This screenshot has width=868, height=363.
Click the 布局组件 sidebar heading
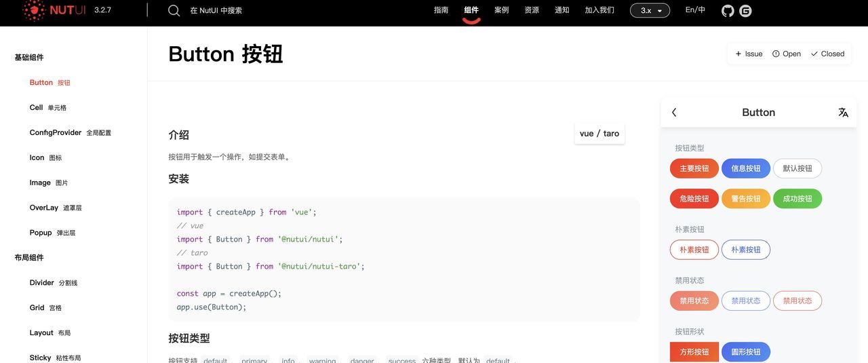pos(29,258)
